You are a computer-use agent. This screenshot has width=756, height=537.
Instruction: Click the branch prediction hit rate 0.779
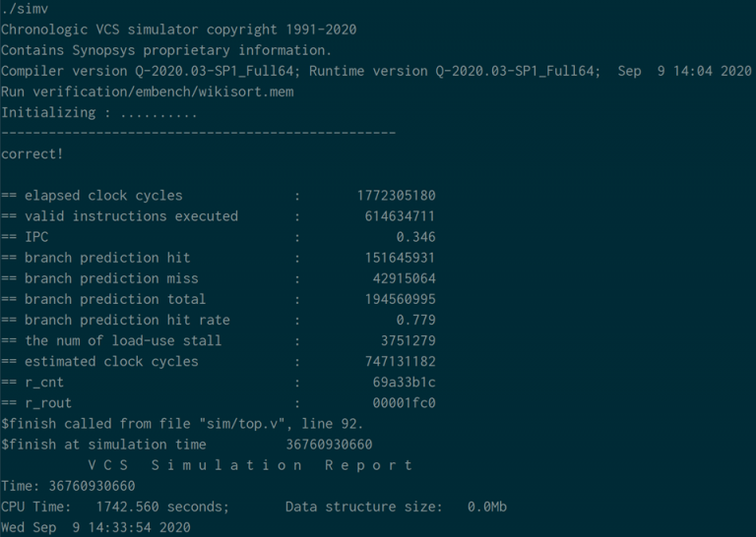(x=415, y=320)
